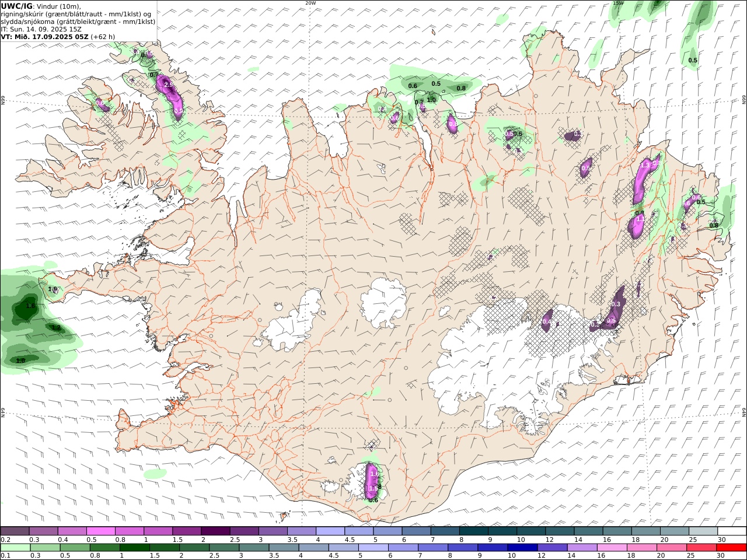747x560 pixels.
Task: Select the light green 0.3 rain swatch
Action: (45, 547)
